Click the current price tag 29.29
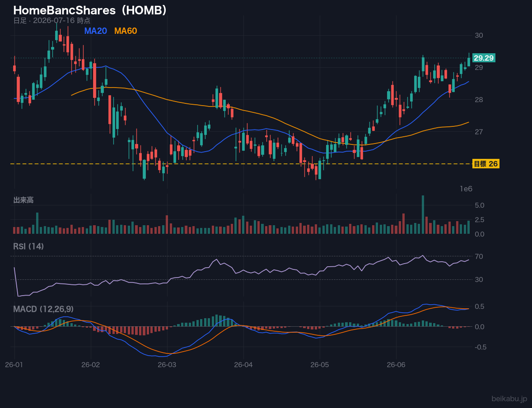This screenshot has width=532, height=408. click(484, 58)
